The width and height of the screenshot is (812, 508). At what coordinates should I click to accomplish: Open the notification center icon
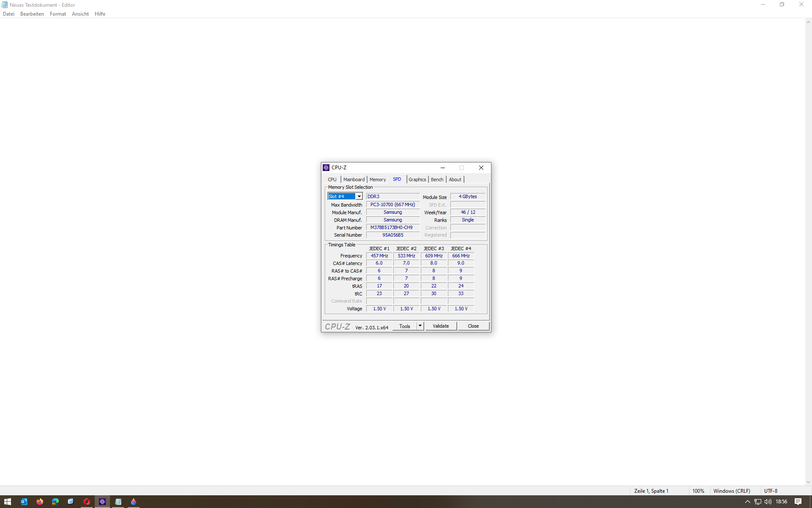pos(798,502)
